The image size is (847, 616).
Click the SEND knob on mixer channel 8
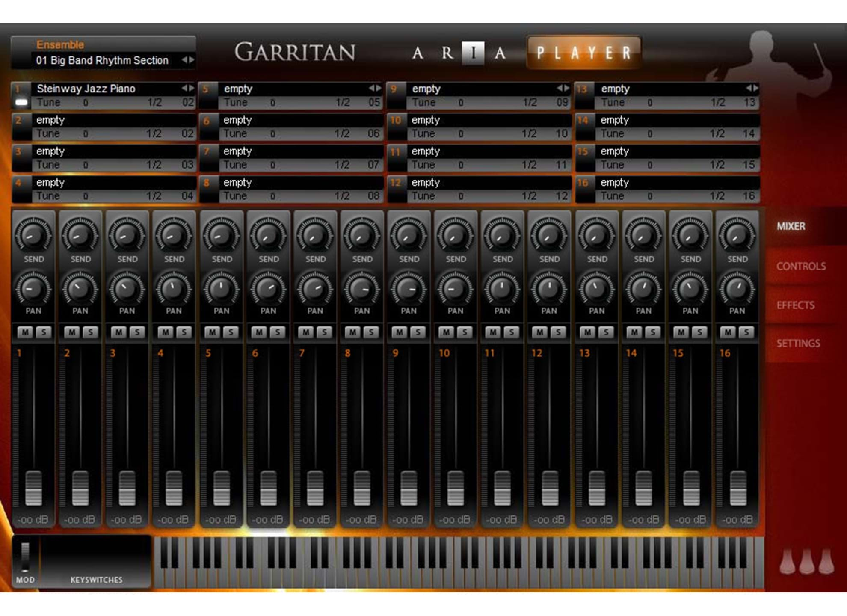(361, 235)
